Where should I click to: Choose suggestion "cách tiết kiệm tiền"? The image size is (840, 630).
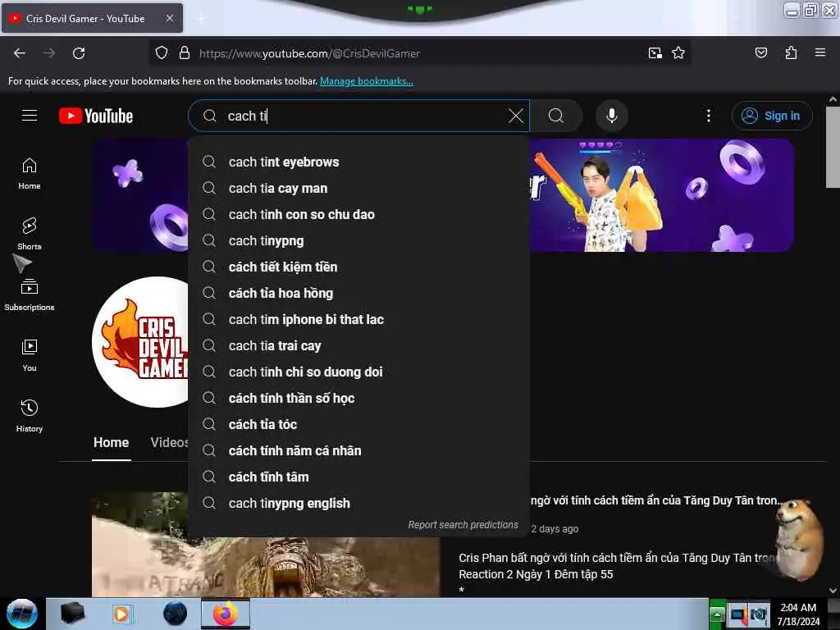[358, 267]
